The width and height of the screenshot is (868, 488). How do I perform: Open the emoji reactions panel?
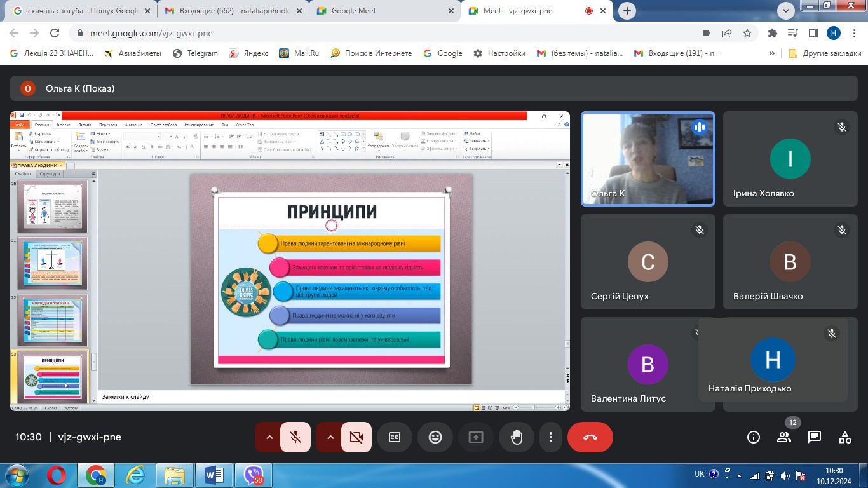435,437
